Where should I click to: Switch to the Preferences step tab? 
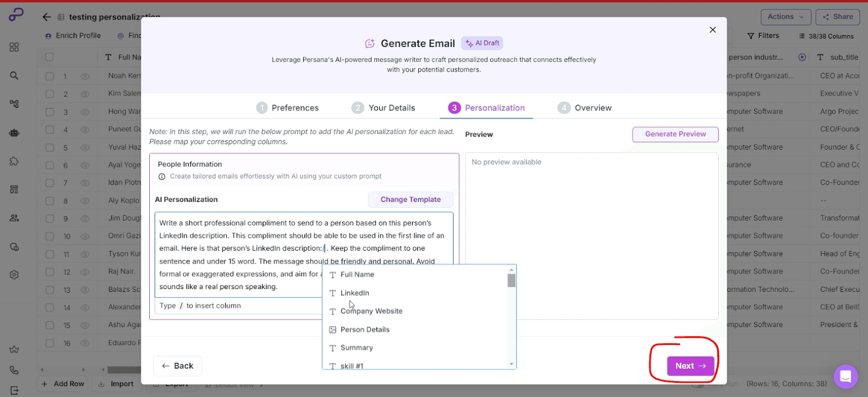point(288,108)
